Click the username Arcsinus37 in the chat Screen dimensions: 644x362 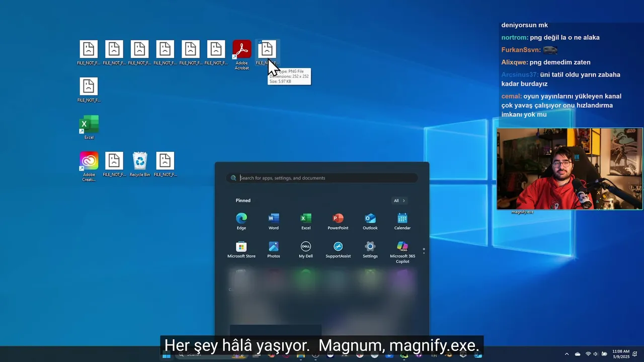(x=520, y=74)
